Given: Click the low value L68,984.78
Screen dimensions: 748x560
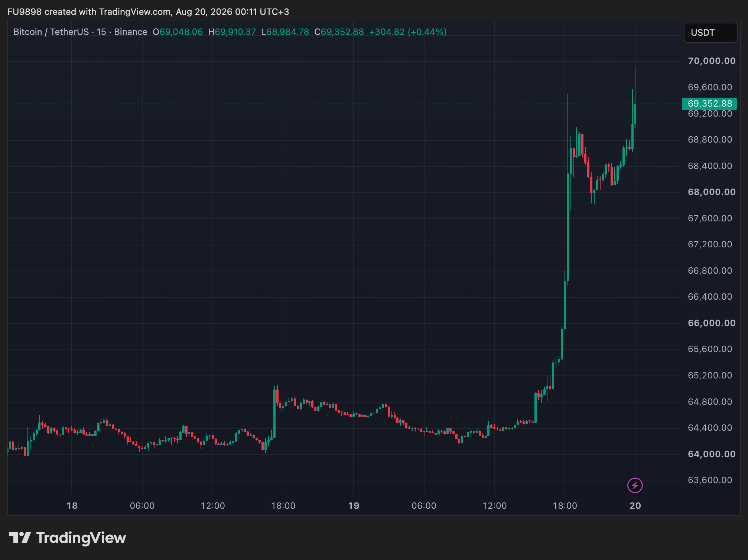Looking at the screenshot, I should [285, 32].
